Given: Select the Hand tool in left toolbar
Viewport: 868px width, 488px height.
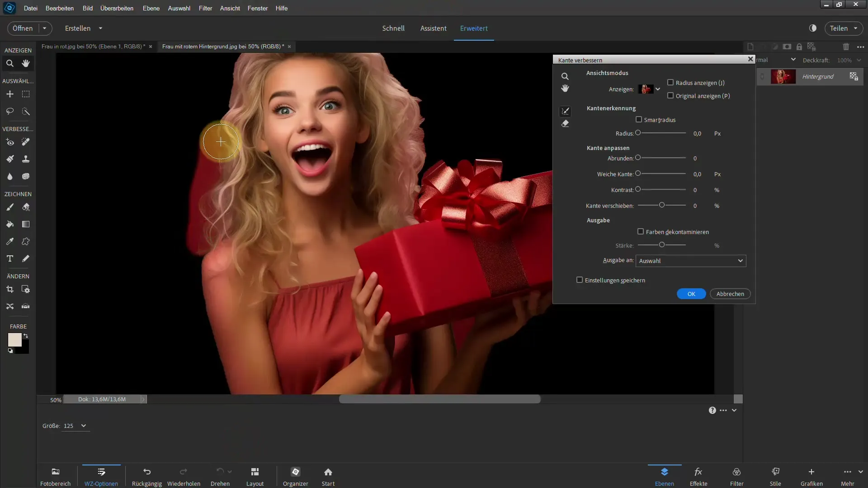Looking at the screenshot, I should (26, 63).
